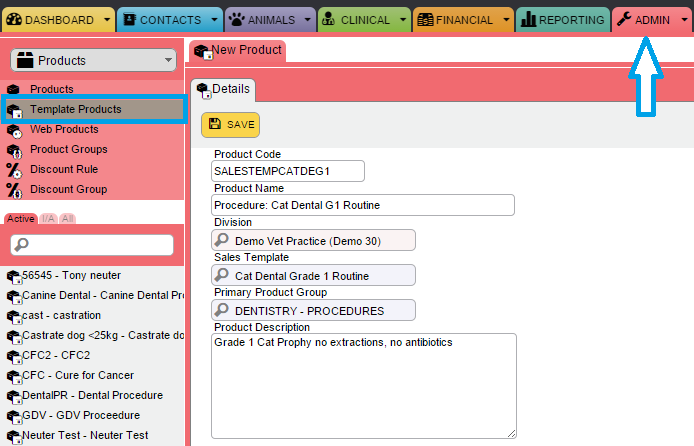Switch to the All filter tab
694x446 pixels.
[68, 219]
